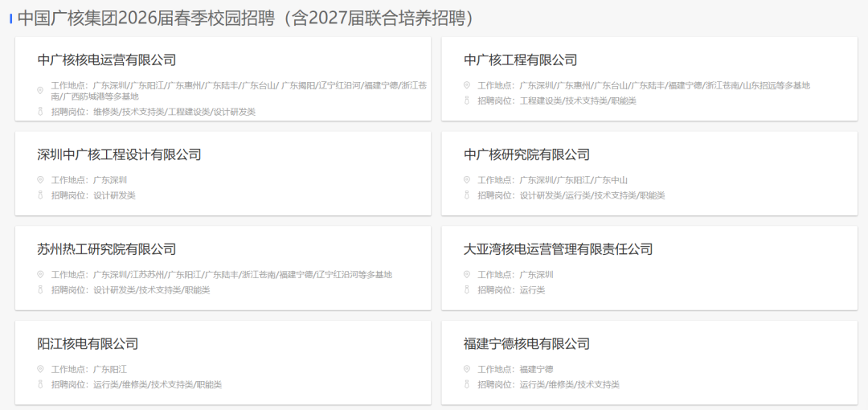868x410 pixels.
Task: Click 运行类/维修类/技术支持类/职能类 positions text
Action: pyautogui.click(x=158, y=385)
